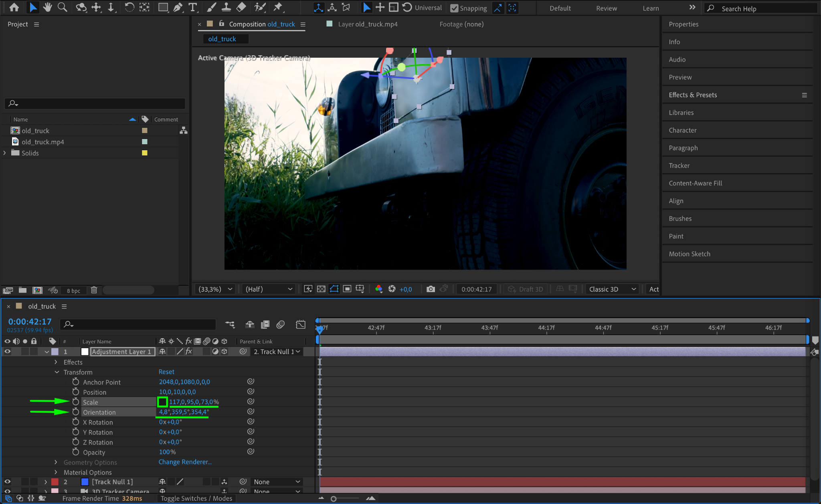Image resolution: width=821 pixels, height=504 pixels.
Task: Toggle the Snapping checkbox
Action: pos(454,8)
